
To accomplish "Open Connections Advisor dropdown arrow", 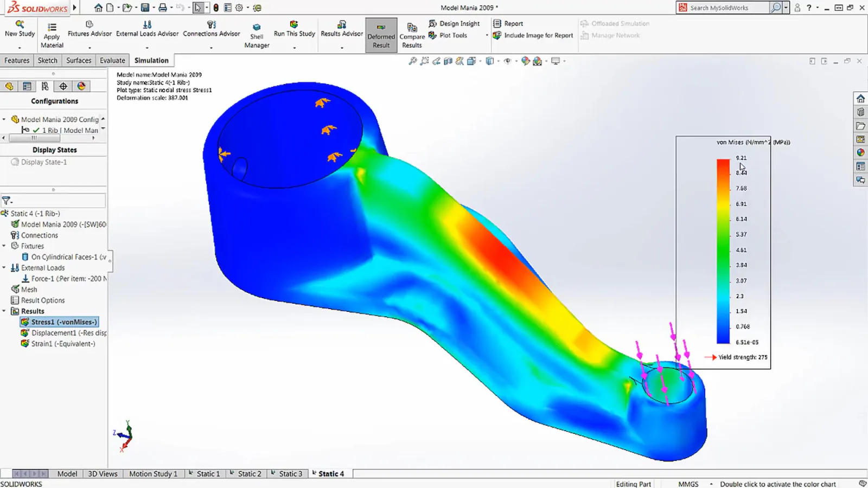I will [x=211, y=48].
